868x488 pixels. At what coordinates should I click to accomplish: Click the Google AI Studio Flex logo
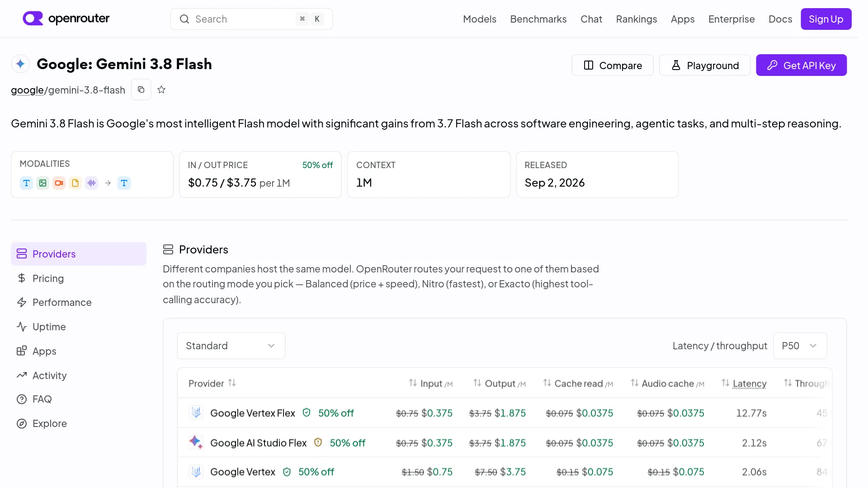tap(196, 442)
